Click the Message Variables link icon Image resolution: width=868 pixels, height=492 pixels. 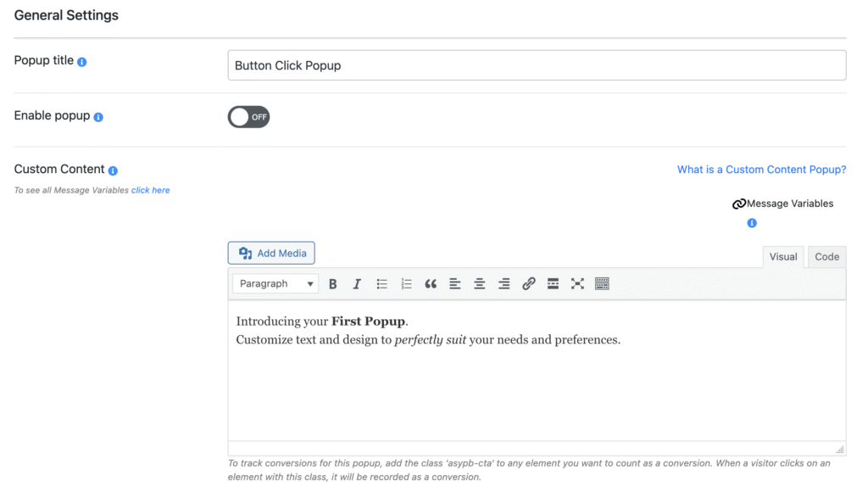[x=739, y=204]
